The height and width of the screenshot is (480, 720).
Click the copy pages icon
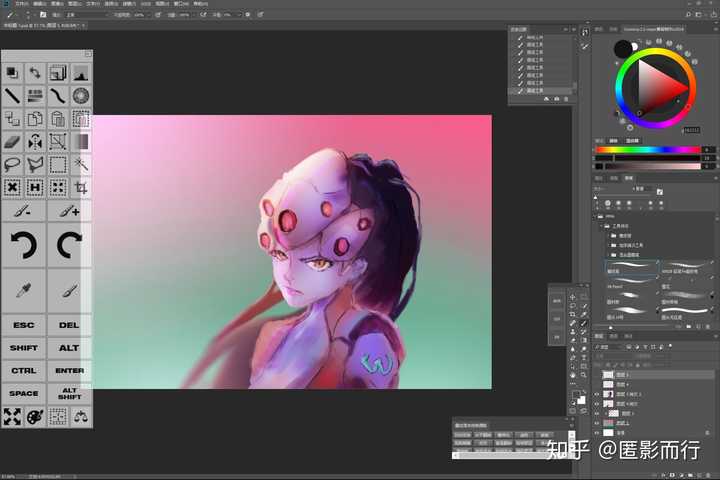35,119
